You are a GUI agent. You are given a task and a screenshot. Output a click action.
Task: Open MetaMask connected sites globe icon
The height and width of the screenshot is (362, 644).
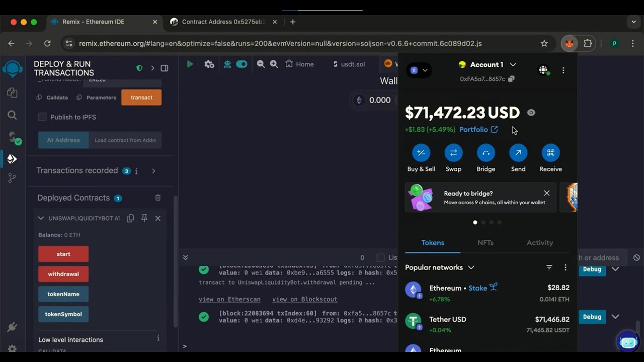tap(543, 70)
